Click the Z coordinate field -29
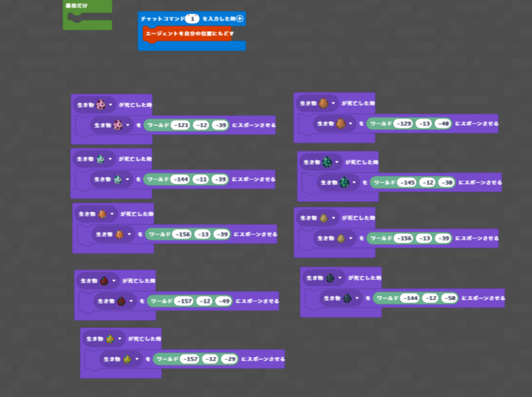The image size is (532, 397). pos(230,359)
